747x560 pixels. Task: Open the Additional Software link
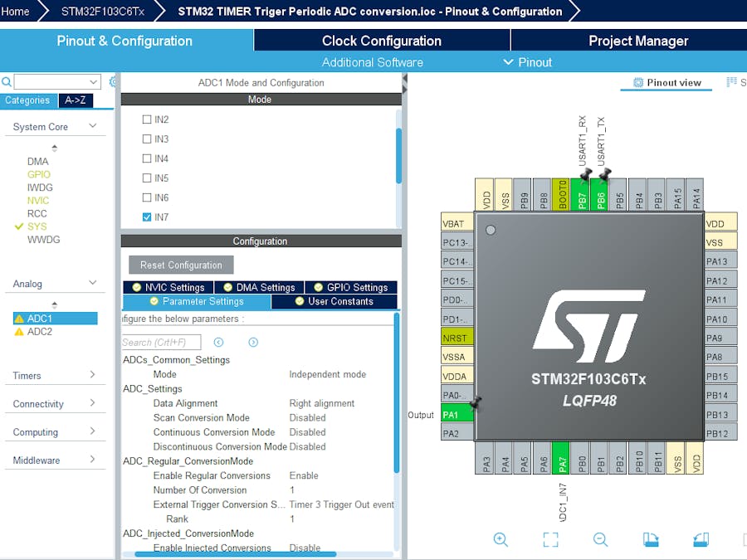pyautogui.click(x=372, y=62)
